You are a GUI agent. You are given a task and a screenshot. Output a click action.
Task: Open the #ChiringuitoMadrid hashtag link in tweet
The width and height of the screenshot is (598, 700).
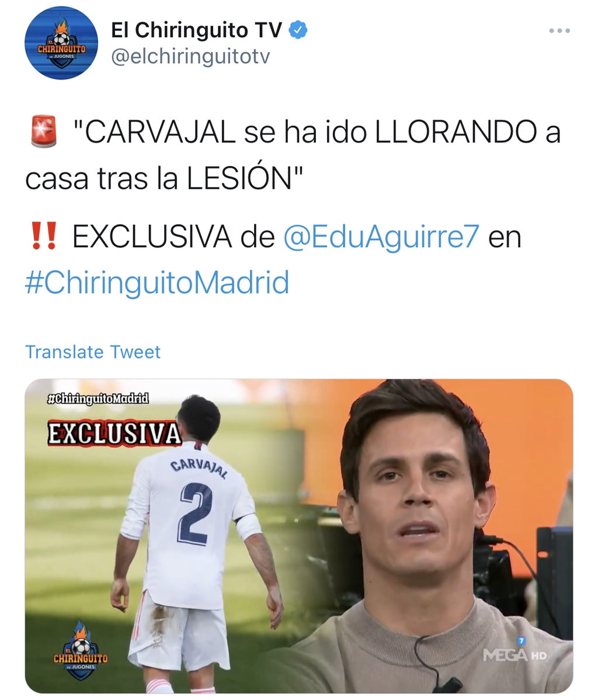[157, 283]
